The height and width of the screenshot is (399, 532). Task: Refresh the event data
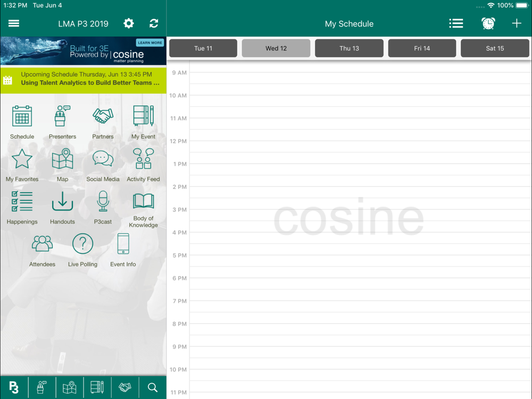154,23
